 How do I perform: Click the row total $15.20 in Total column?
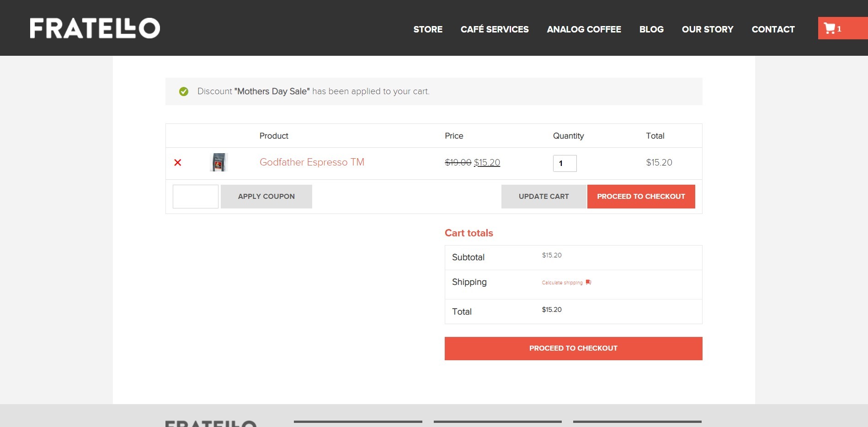pyautogui.click(x=659, y=162)
